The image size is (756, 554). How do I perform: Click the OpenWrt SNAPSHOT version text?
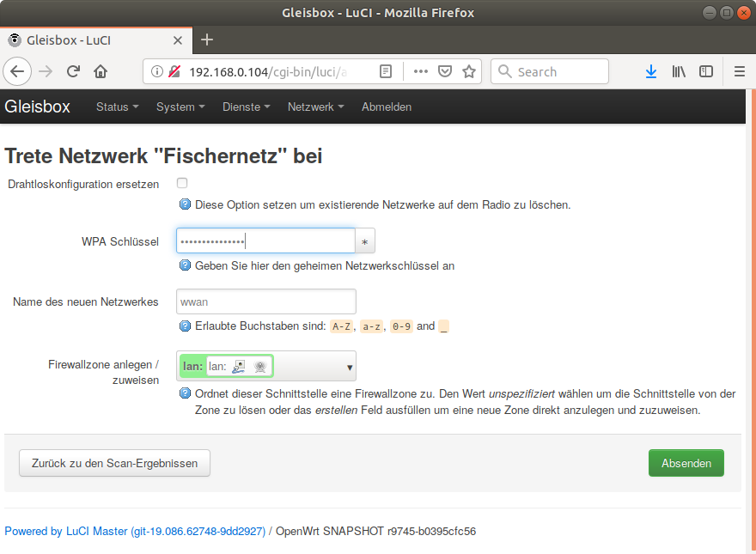pyautogui.click(x=375, y=532)
